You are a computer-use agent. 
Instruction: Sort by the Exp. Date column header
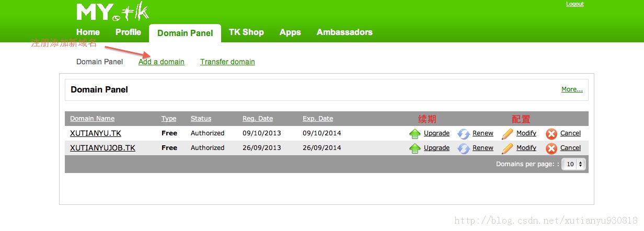pos(318,119)
